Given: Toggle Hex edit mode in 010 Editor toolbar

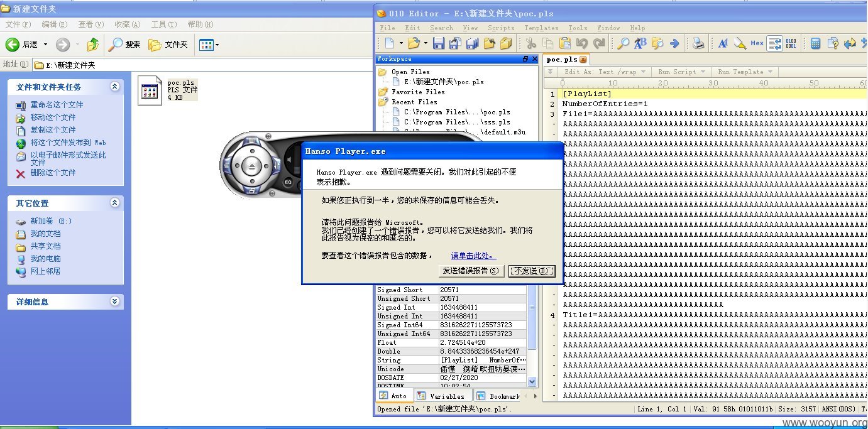Looking at the screenshot, I should (757, 43).
